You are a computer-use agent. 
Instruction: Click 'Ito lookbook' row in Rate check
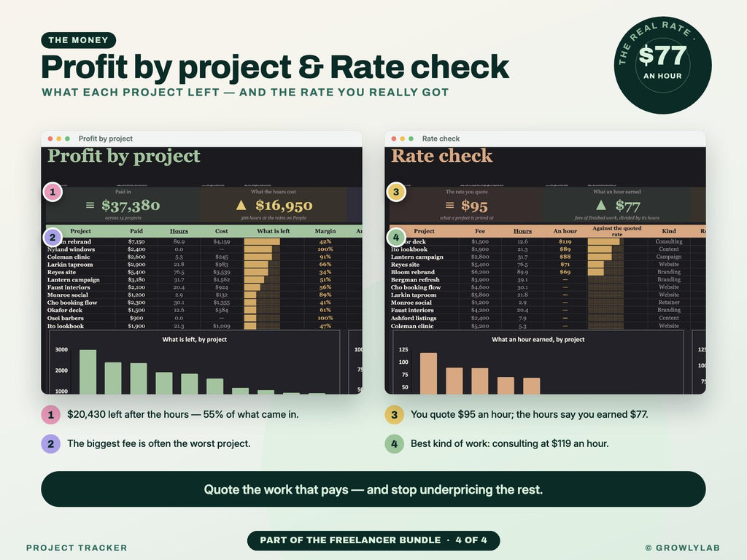coord(547,249)
